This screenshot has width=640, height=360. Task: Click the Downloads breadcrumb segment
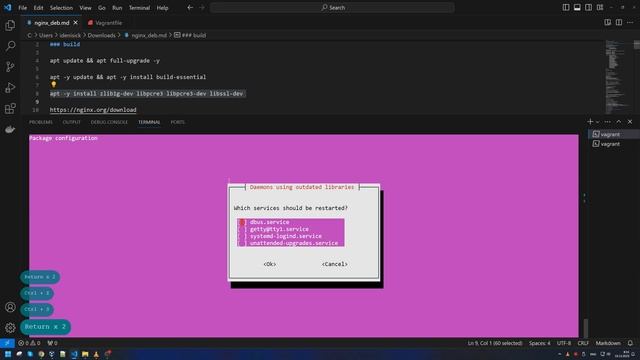101,35
